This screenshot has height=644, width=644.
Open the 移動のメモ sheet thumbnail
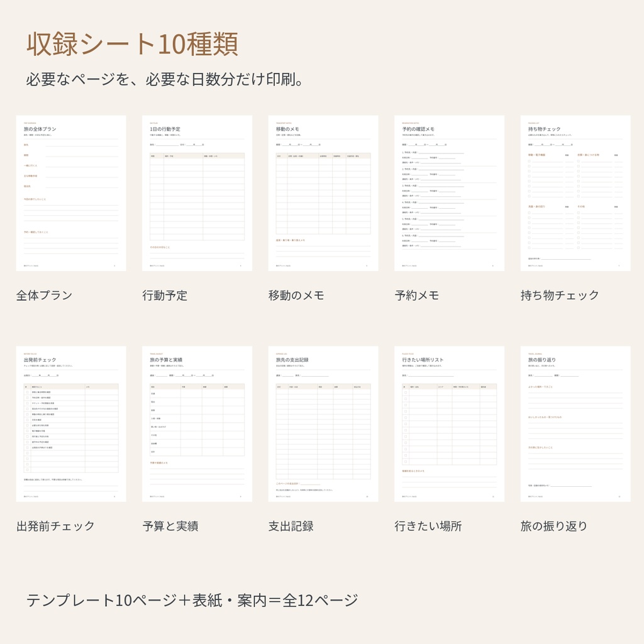[x=323, y=193]
